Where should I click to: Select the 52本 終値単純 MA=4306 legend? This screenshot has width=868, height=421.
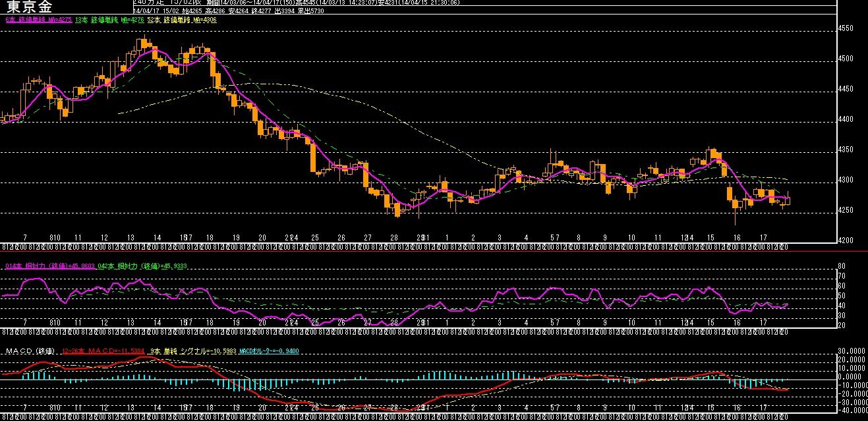(182, 20)
